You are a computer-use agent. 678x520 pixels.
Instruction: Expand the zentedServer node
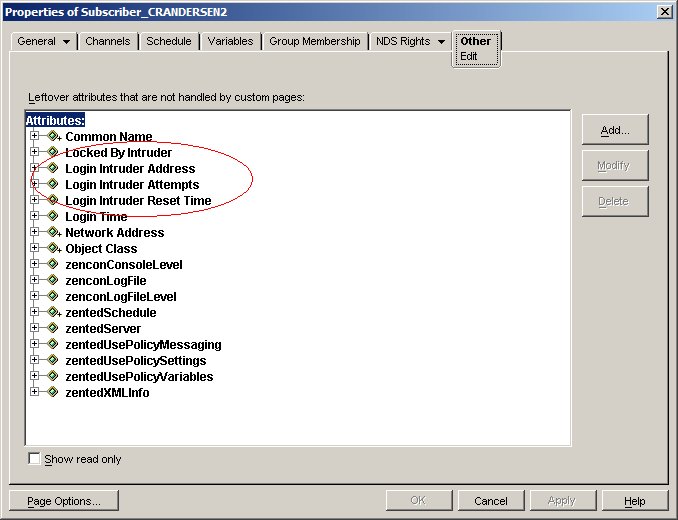tap(35, 328)
